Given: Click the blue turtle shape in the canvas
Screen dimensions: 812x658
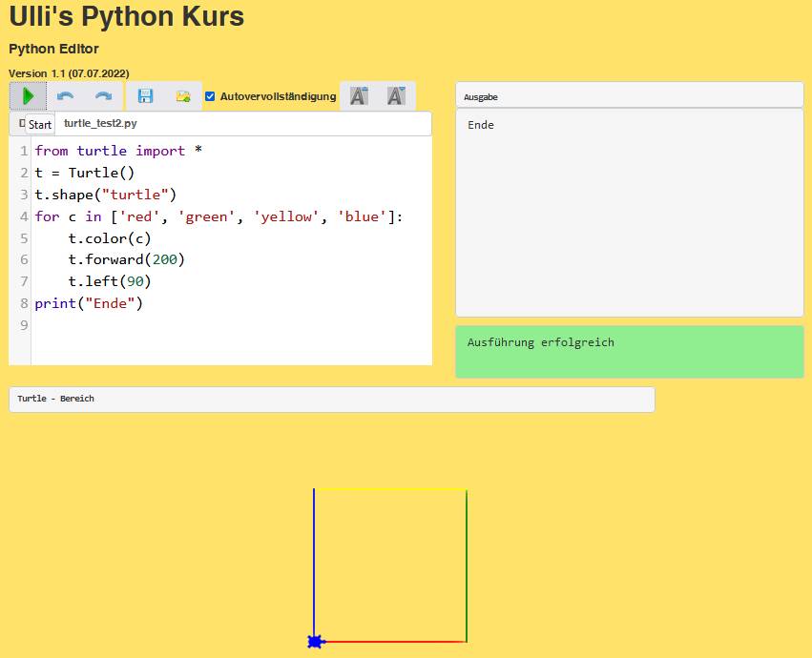Looking at the screenshot, I should tap(316, 642).
